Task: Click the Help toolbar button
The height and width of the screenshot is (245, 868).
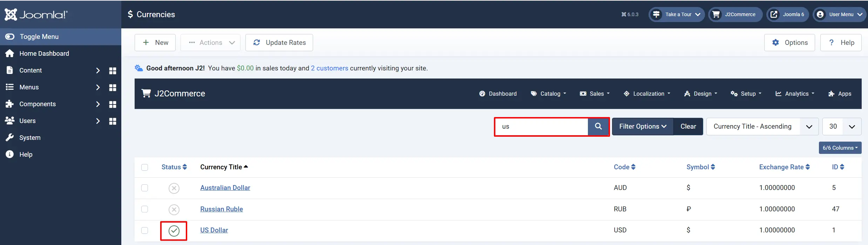Action: click(x=841, y=42)
